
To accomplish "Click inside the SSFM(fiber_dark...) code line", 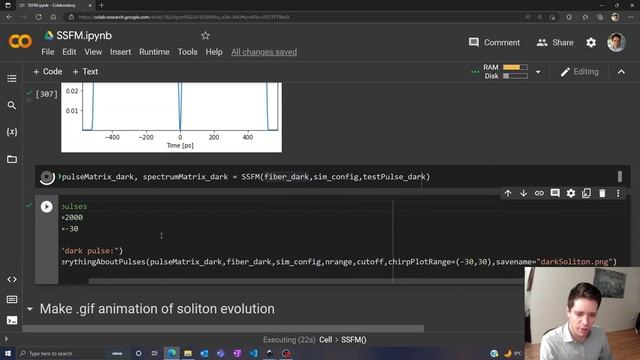I will 245,177.
